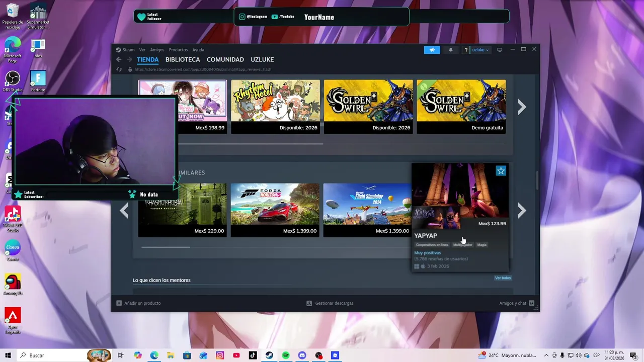Show next items in upper carousel
The image size is (644, 362).
522,107
